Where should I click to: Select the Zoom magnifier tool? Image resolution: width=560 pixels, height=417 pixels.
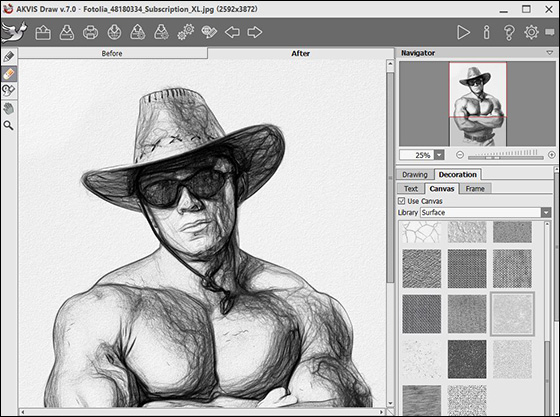tap(9, 125)
